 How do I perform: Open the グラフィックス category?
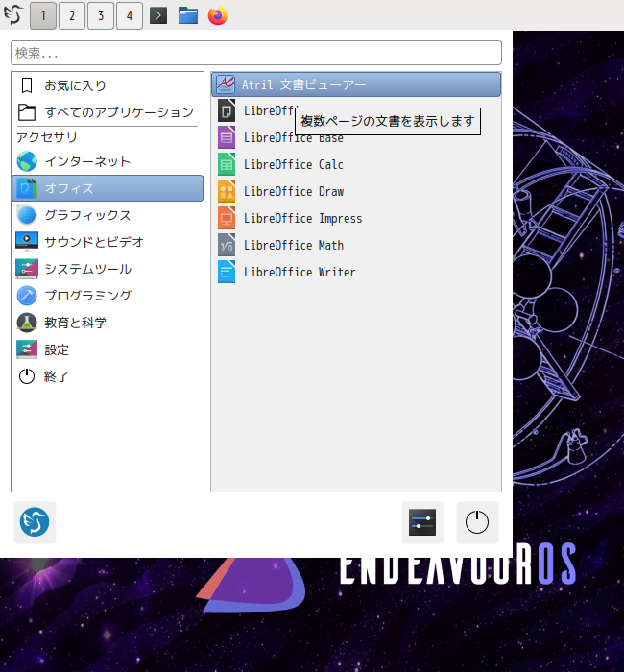tap(108, 215)
